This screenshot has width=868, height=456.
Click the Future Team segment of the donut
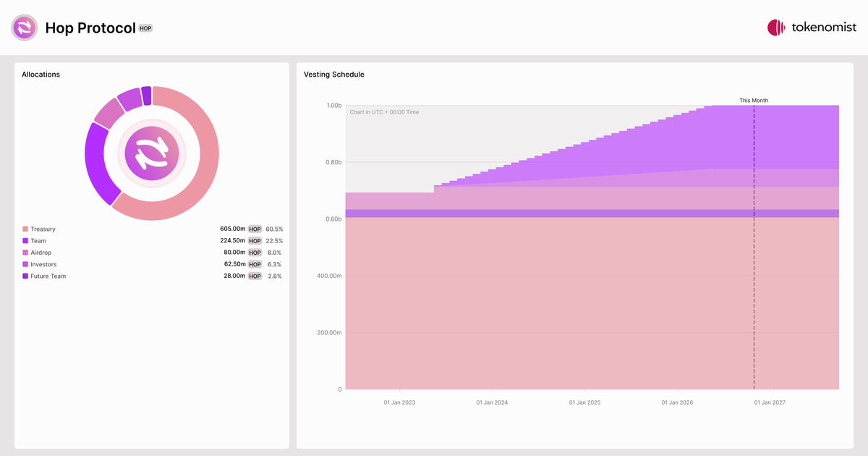click(x=146, y=96)
